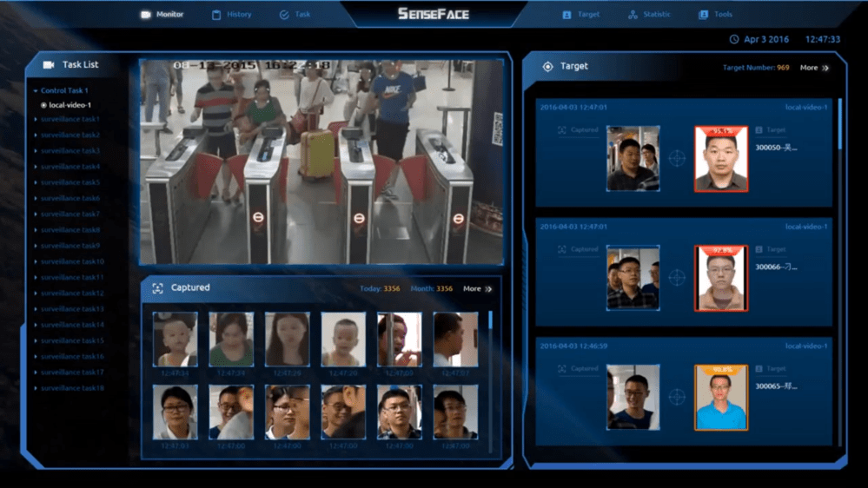Click the Target icon in top navigation bar
This screenshot has height=488, width=868.
point(567,15)
